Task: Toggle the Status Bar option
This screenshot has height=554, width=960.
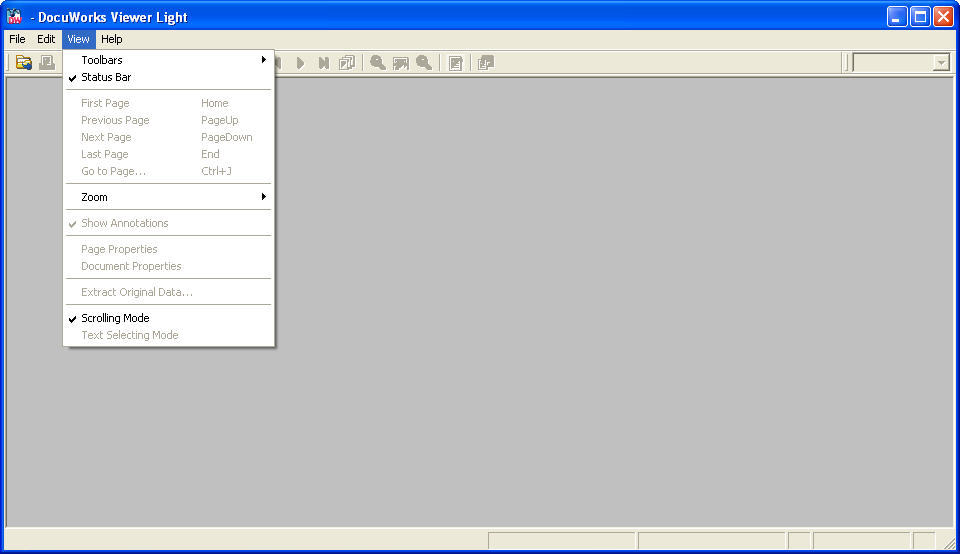Action: [x=169, y=77]
